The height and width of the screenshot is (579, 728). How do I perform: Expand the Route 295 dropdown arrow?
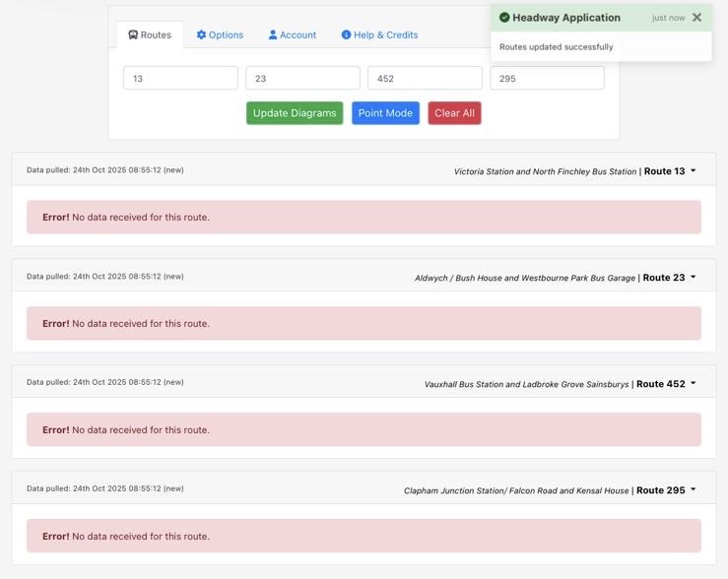pos(694,489)
